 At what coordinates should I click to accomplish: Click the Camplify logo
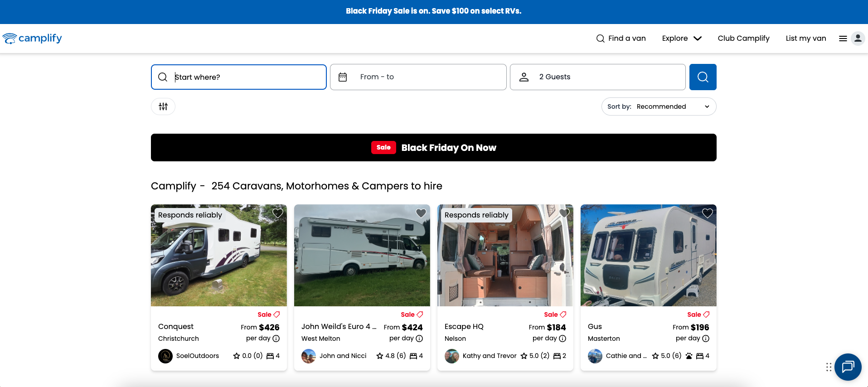(32, 39)
